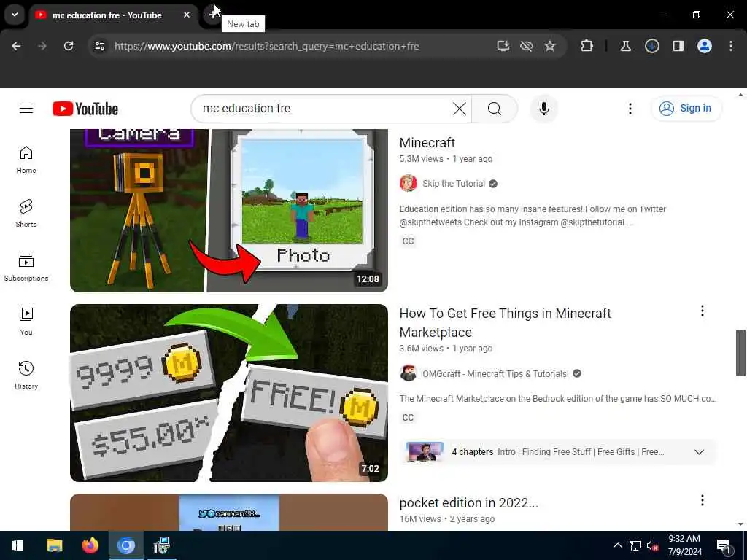Open the new tab plus button
Viewport: 747px width, 560px height.
click(x=212, y=15)
